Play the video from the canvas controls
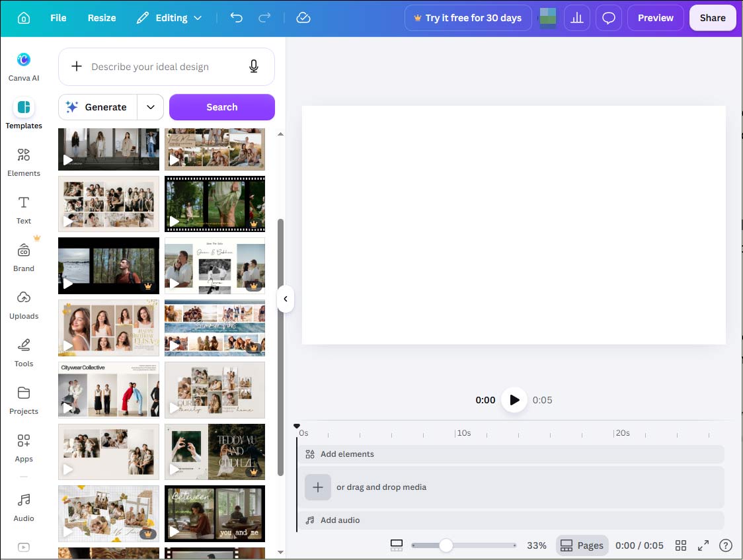Image resolution: width=743 pixels, height=560 pixels. pos(514,400)
